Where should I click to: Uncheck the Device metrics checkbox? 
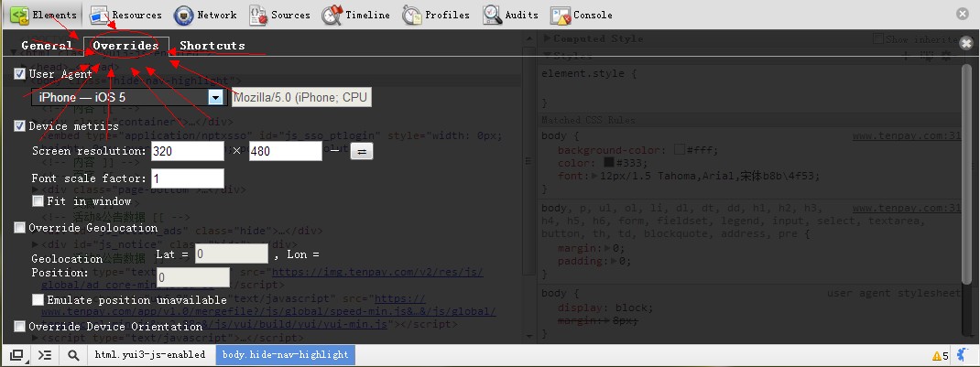coord(20,126)
